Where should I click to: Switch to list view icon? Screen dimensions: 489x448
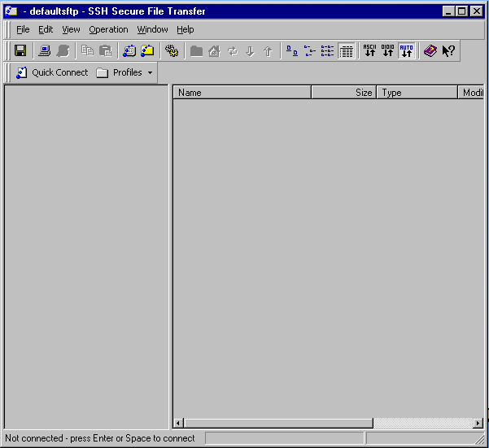pyautogui.click(x=327, y=50)
